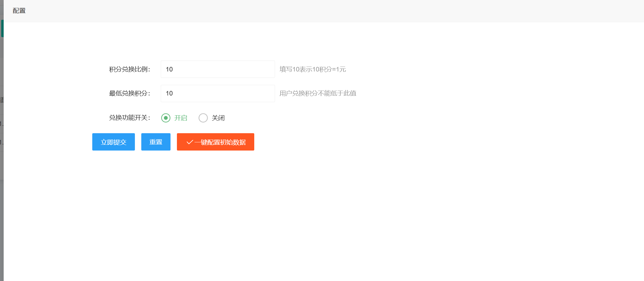Click the checkmark icon in orange button
This screenshot has height=281, width=644.
click(x=189, y=142)
